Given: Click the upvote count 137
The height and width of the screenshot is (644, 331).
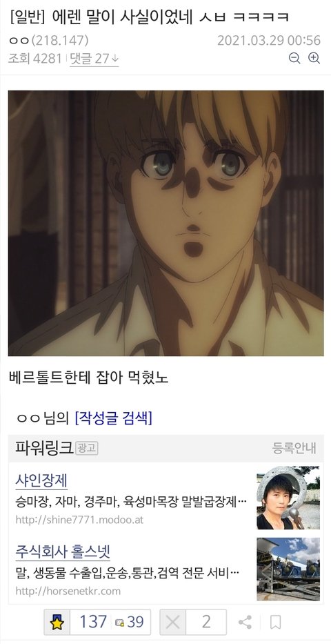Looking at the screenshot, I should point(93,622).
